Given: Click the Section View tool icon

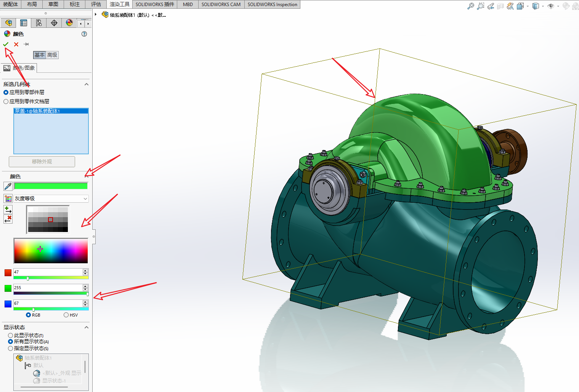Looking at the screenshot, I should [500, 6].
